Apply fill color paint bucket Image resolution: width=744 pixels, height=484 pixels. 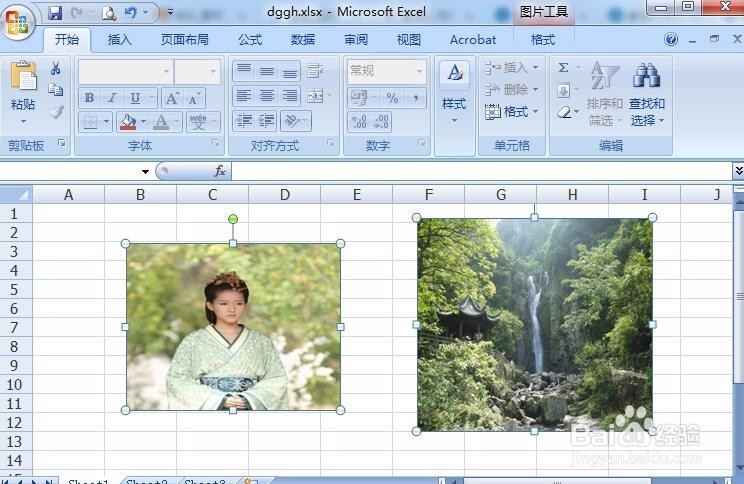click(128, 122)
